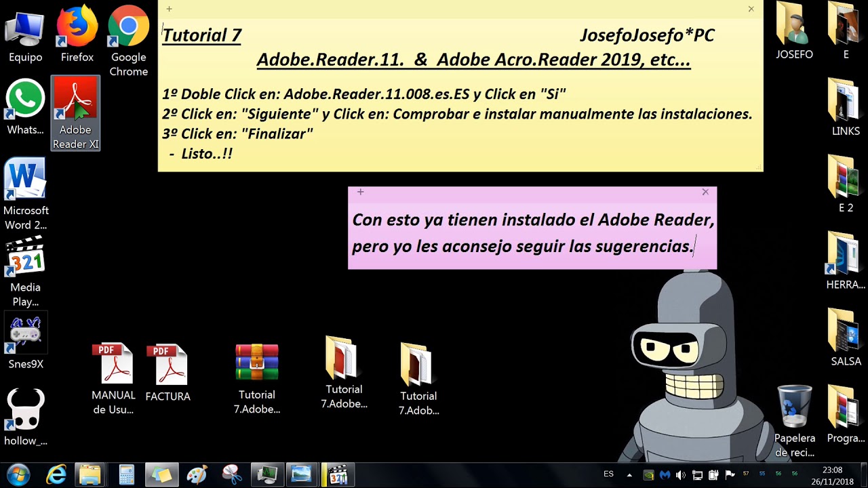This screenshot has width=868, height=488.
Task: Open Paint from the taskbar
Action: coord(197,474)
